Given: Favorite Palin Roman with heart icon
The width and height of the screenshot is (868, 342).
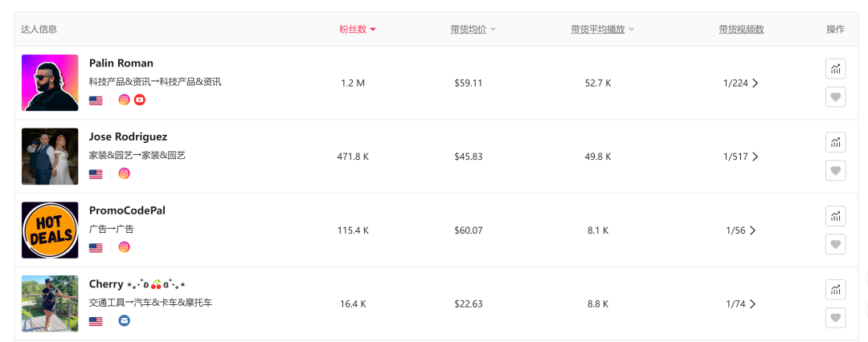Looking at the screenshot, I should click(836, 97).
